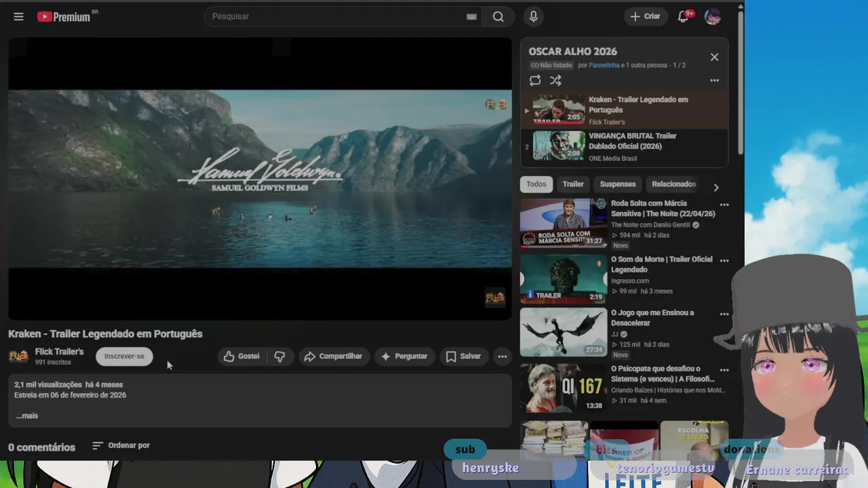This screenshot has height=488, width=868.
Task: Click the sub overlay label
Action: [465, 449]
